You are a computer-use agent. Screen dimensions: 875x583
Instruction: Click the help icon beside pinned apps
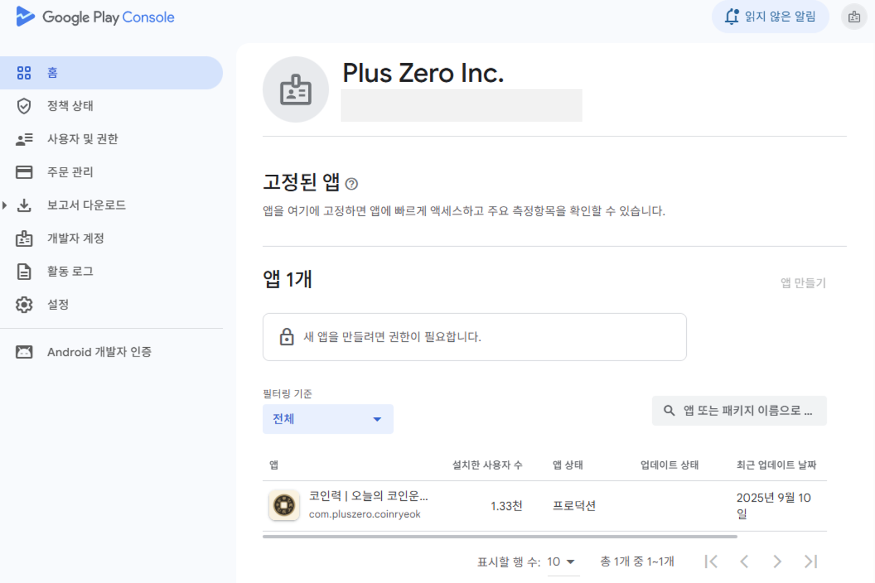click(351, 184)
